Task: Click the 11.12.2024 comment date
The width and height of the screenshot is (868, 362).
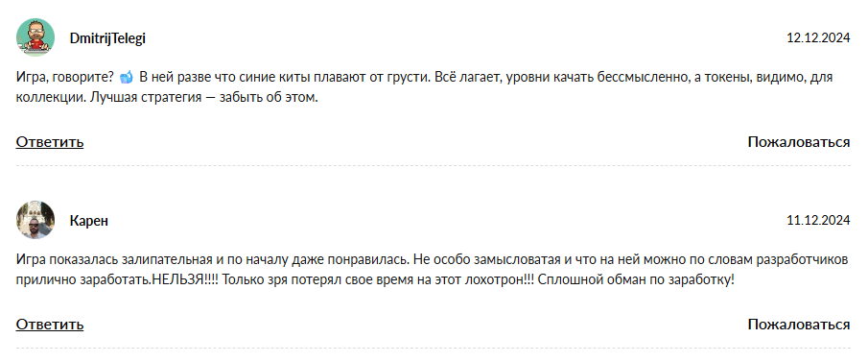Action: 818,221
